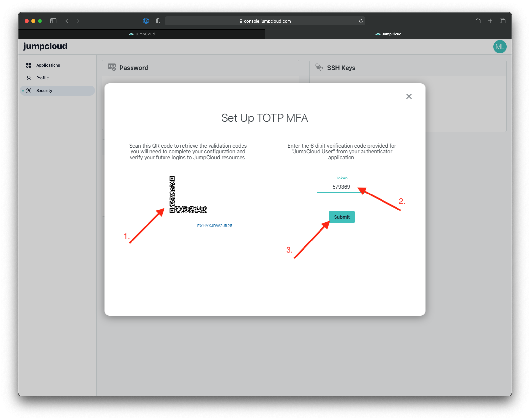The height and width of the screenshot is (420, 530).
Task: Click the Applications grid icon
Action: 29,65
